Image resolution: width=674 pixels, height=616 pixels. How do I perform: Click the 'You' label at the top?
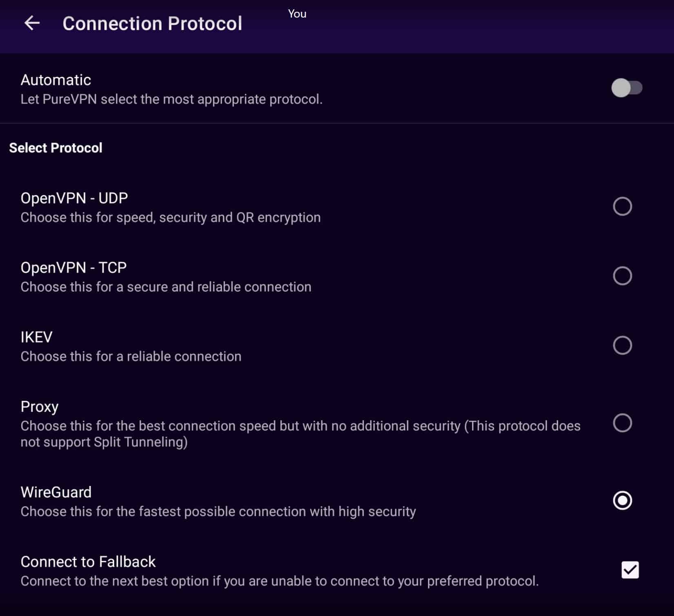[297, 14]
